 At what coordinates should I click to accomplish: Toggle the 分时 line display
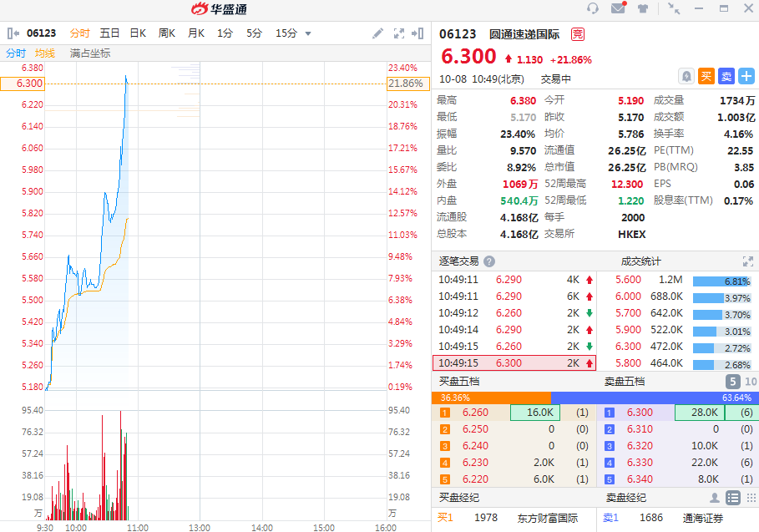click(16, 53)
